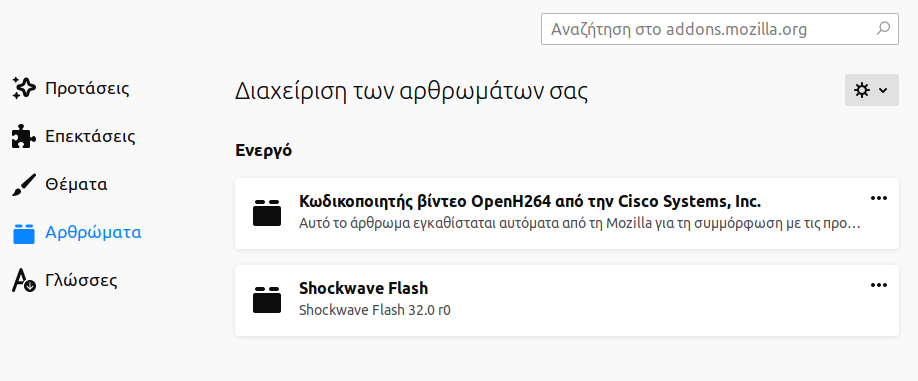This screenshot has width=918, height=381.
Task: Click the gear icon for add-on tools
Action: [862, 90]
